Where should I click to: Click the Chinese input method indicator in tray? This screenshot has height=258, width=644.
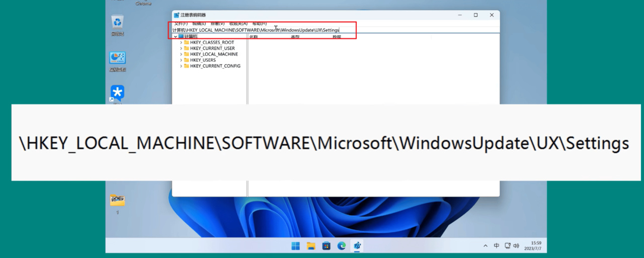(x=497, y=245)
